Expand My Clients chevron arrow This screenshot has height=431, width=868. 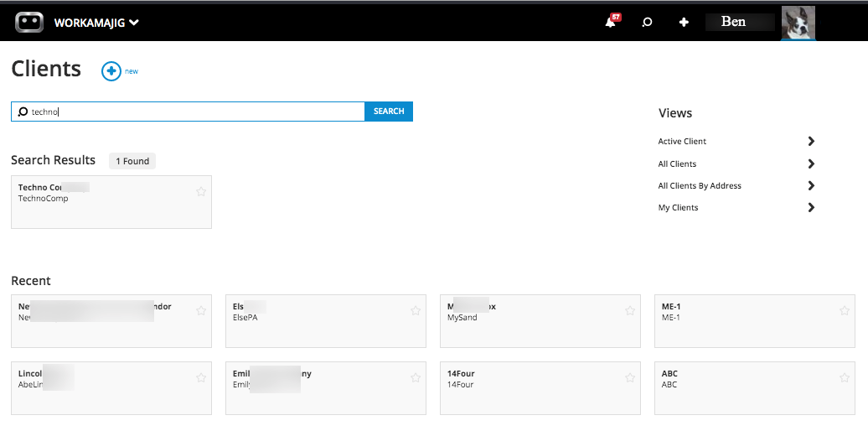pyautogui.click(x=812, y=208)
